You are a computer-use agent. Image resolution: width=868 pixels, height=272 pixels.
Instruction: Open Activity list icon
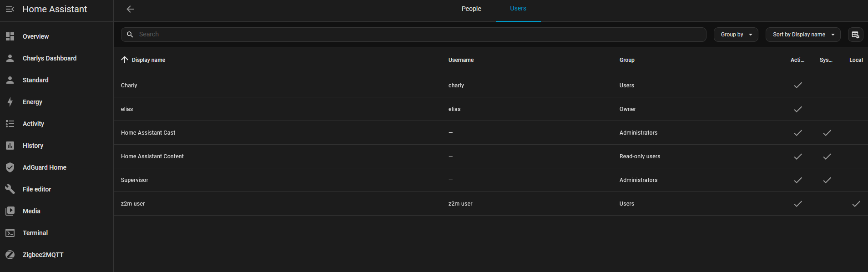pos(10,124)
